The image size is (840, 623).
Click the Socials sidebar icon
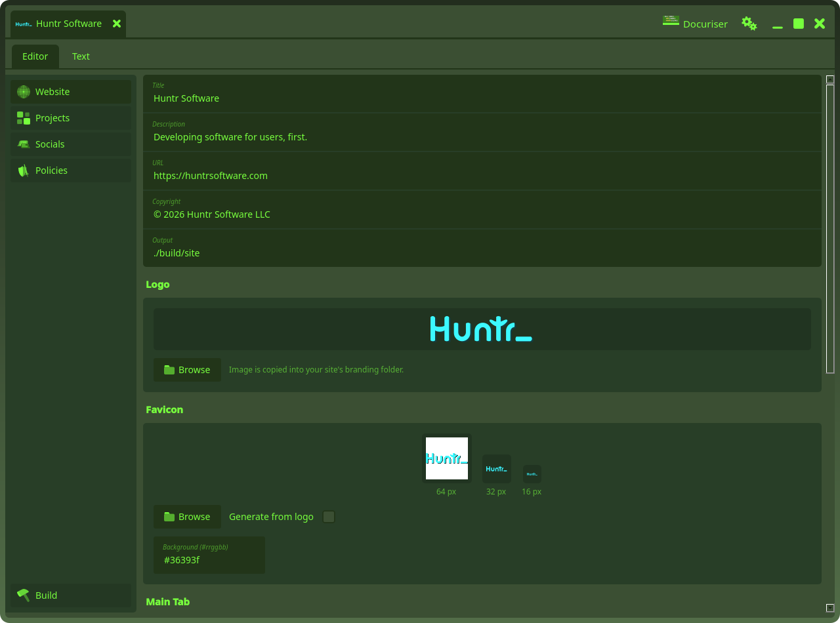click(24, 144)
